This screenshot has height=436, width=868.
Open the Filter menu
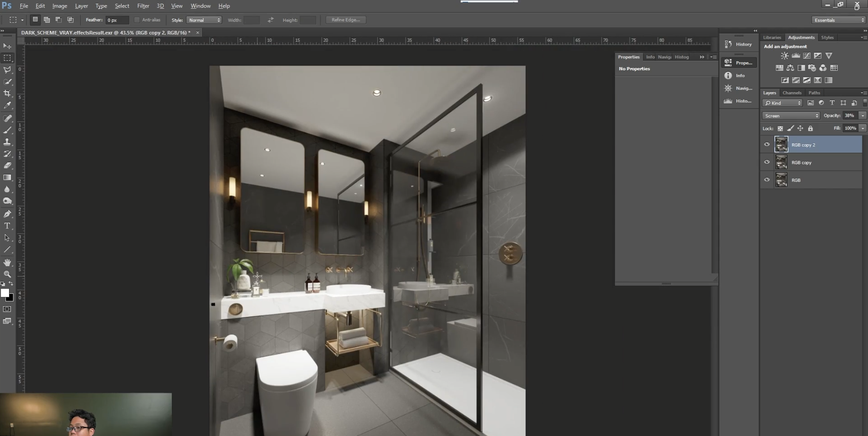(143, 6)
